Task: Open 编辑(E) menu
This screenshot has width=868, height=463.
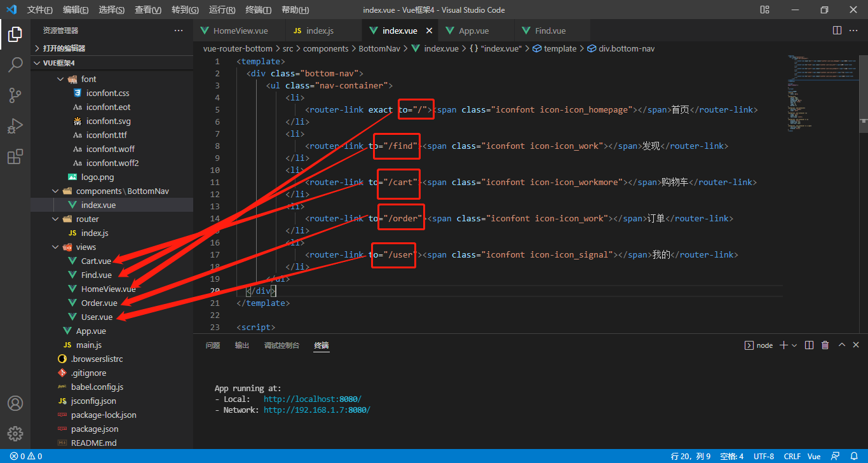Action: pos(76,10)
